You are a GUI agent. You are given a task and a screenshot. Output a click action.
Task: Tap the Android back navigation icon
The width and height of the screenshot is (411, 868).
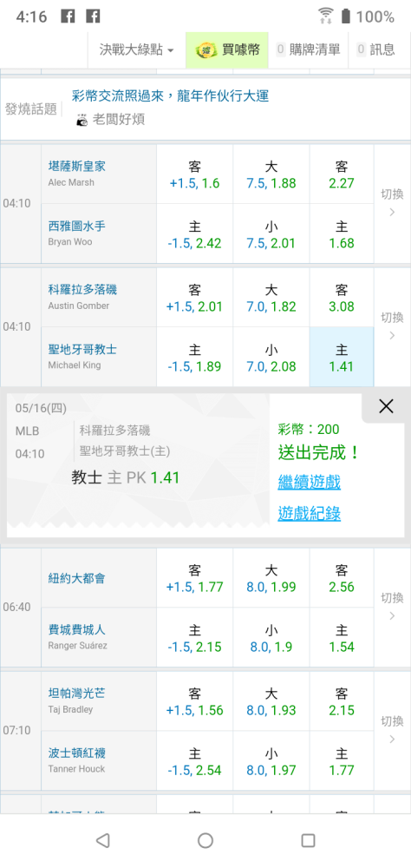(x=102, y=840)
